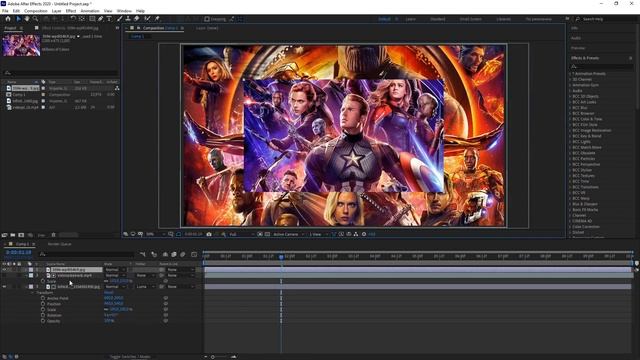Select the Horizontal Type tool

109,19
